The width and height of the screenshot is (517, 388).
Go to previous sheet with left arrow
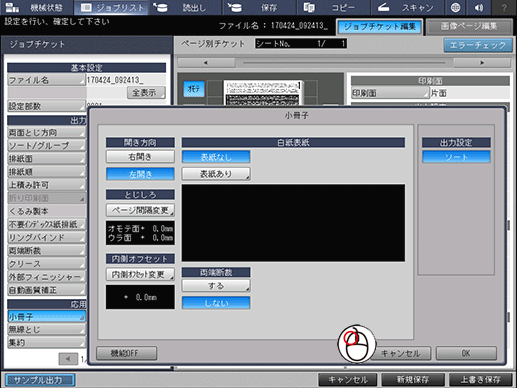click(x=206, y=63)
